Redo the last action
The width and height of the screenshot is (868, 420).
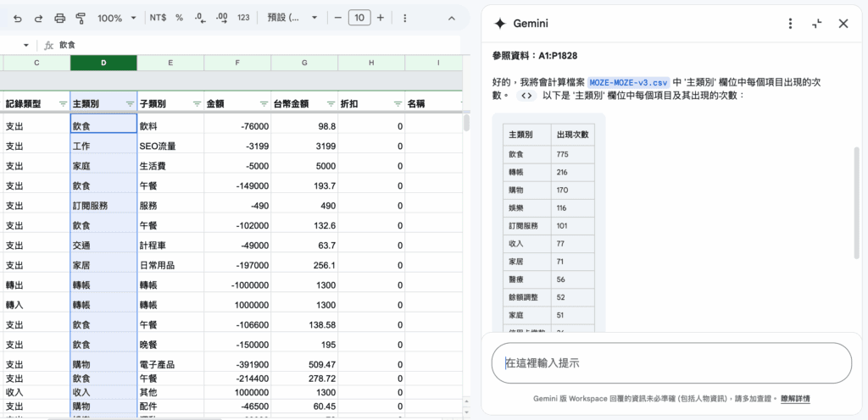[x=38, y=19]
